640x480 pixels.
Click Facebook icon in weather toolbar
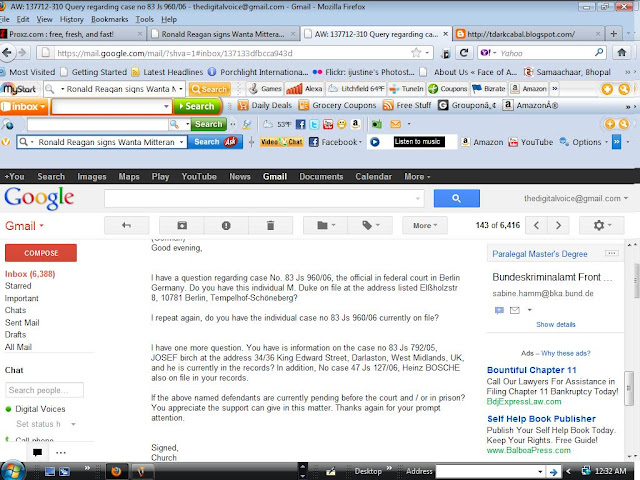tap(300, 124)
